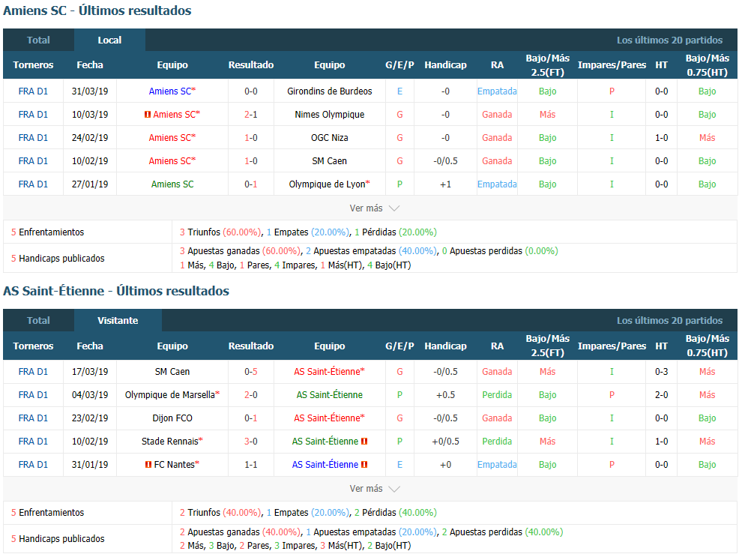This screenshot has width=742, height=560.
Task: Click Más HT value in the OGC Niza row
Action: (x=707, y=138)
